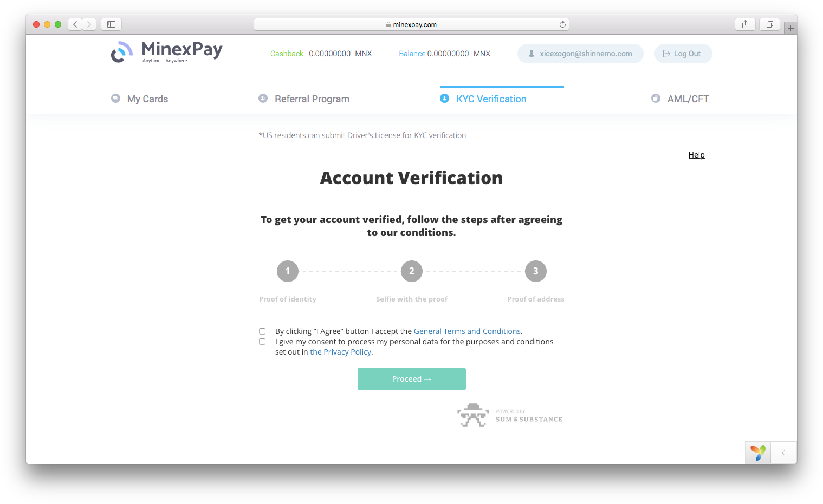Switch to Referral Program tab
Image resolution: width=823 pixels, height=504 pixels.
point(304,99)
